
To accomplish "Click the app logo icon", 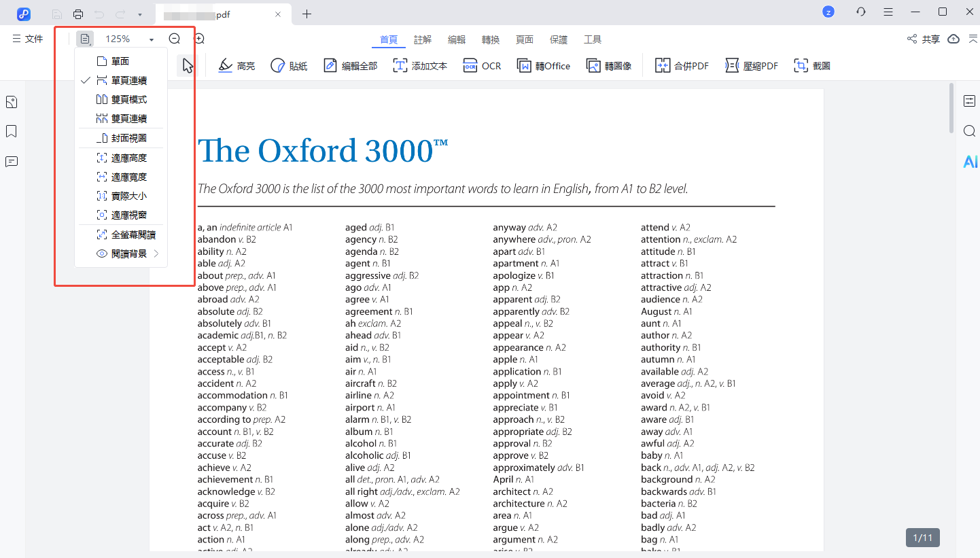I will pos(24,14).
